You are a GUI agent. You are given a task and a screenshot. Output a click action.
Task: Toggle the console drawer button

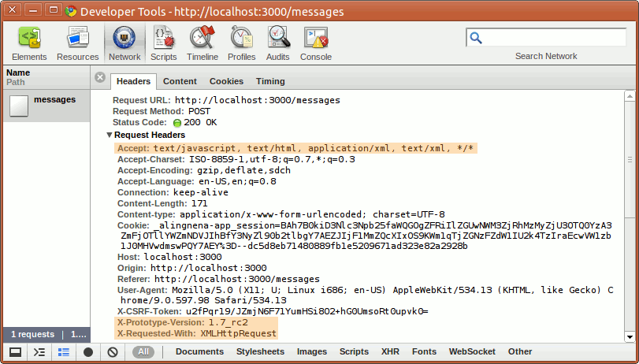pos(39,352)
